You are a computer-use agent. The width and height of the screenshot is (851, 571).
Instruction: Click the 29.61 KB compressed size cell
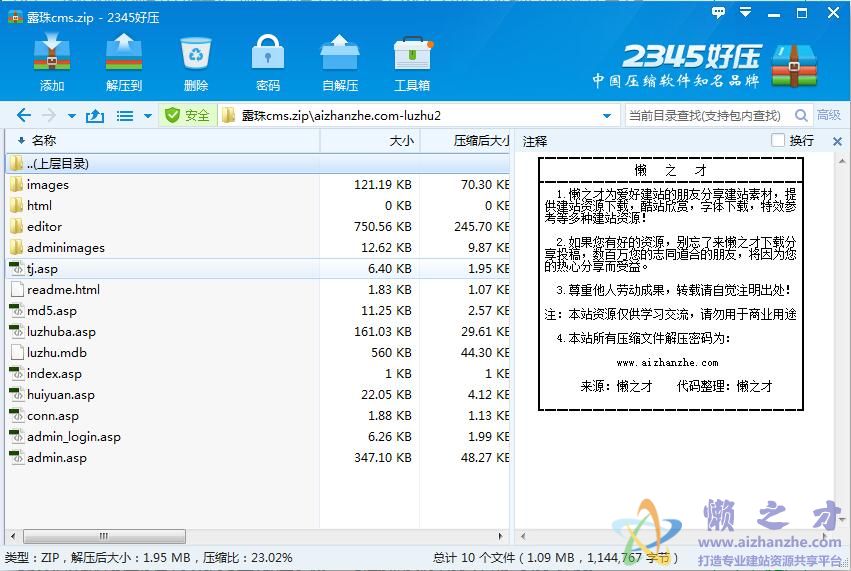click(485, 332)
